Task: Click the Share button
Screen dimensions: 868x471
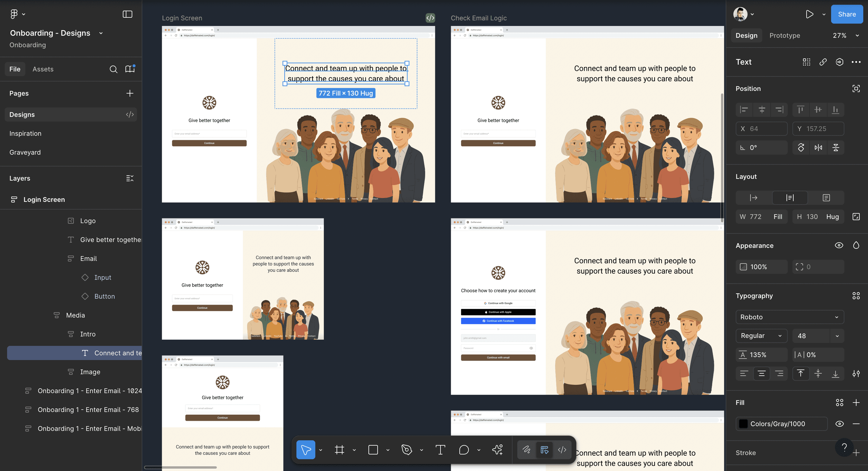Action: (x=846, y=14)
